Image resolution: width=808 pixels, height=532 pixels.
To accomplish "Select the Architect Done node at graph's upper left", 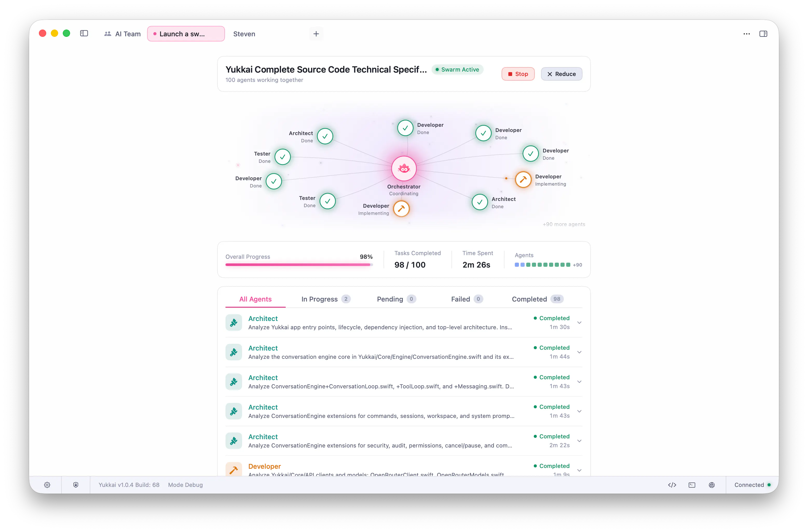I will tap(325, 136).
